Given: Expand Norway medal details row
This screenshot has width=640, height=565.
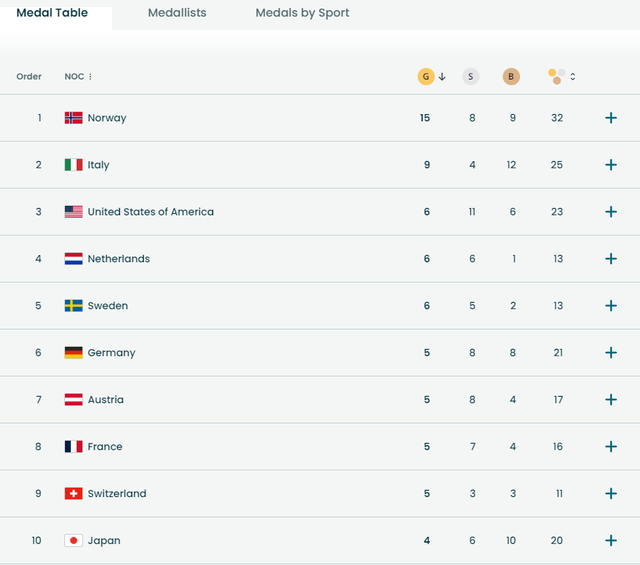Looking at the screenshot, I should coord(611,118).
